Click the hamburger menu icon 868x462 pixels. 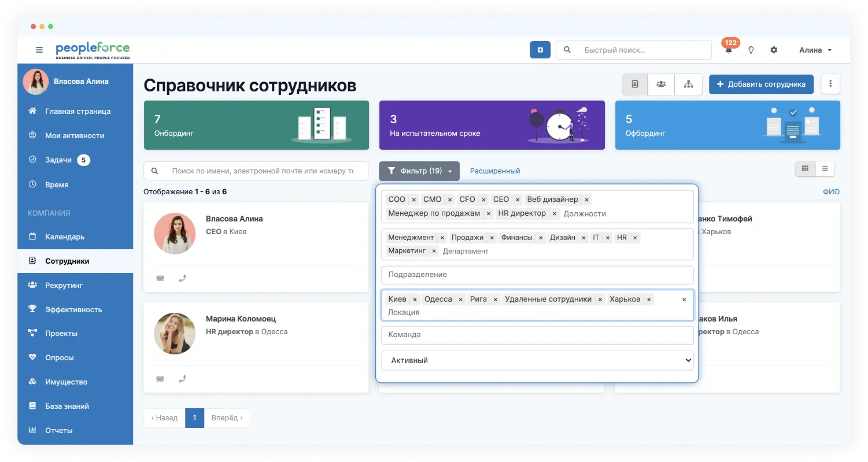pos(39,50)
